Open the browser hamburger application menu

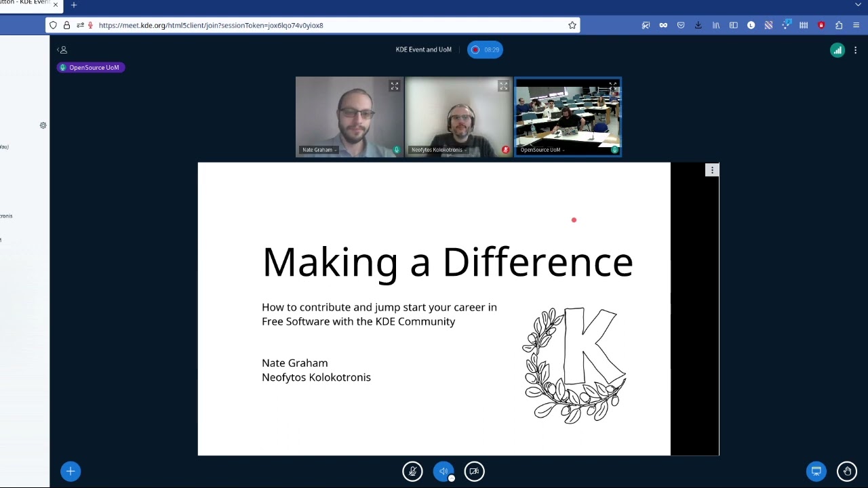[856, 25]
